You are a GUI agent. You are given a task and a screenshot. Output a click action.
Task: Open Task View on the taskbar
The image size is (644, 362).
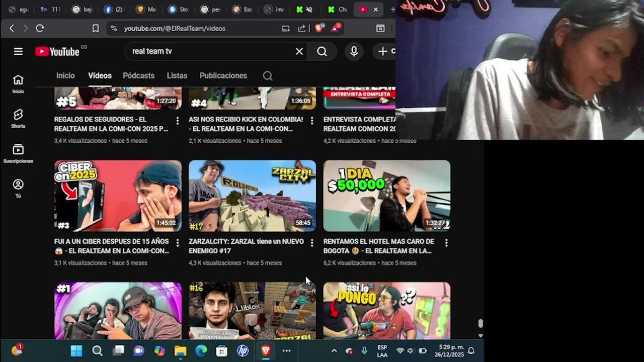click(x=118, y=350)
